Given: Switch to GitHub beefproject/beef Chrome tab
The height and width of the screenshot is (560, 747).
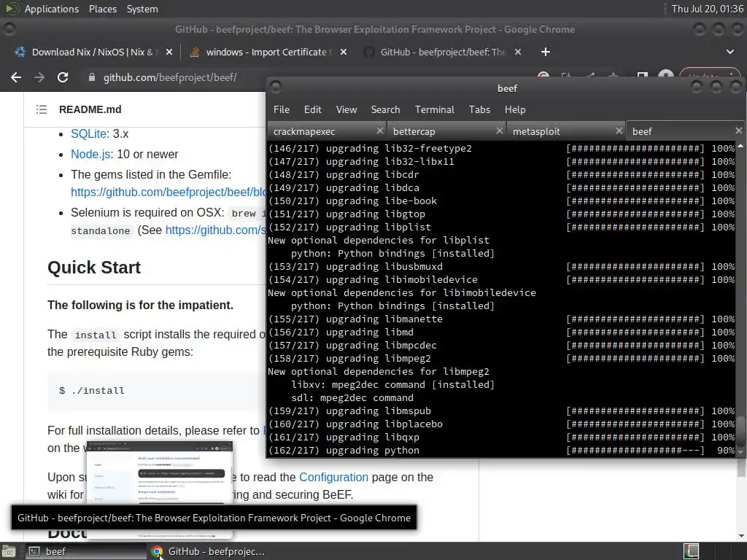Looking at the screenshot, I should click(x=442, y=52).
